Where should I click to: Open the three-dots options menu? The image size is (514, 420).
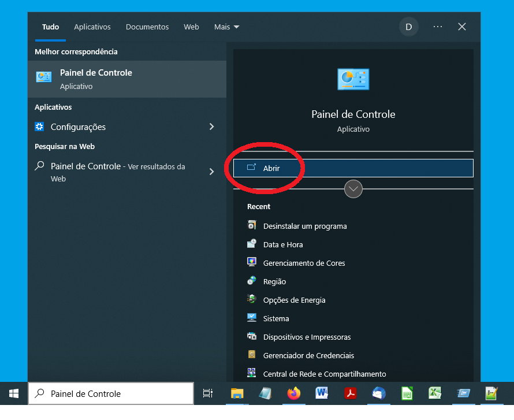coord(438,27)
